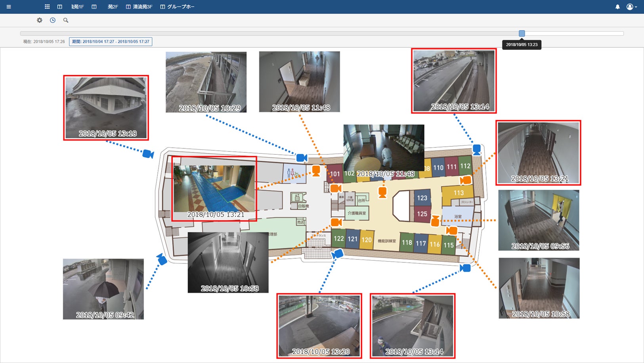
Task: Open the 13:21 corridor thumbnail
Action: [x=538, y=153]
